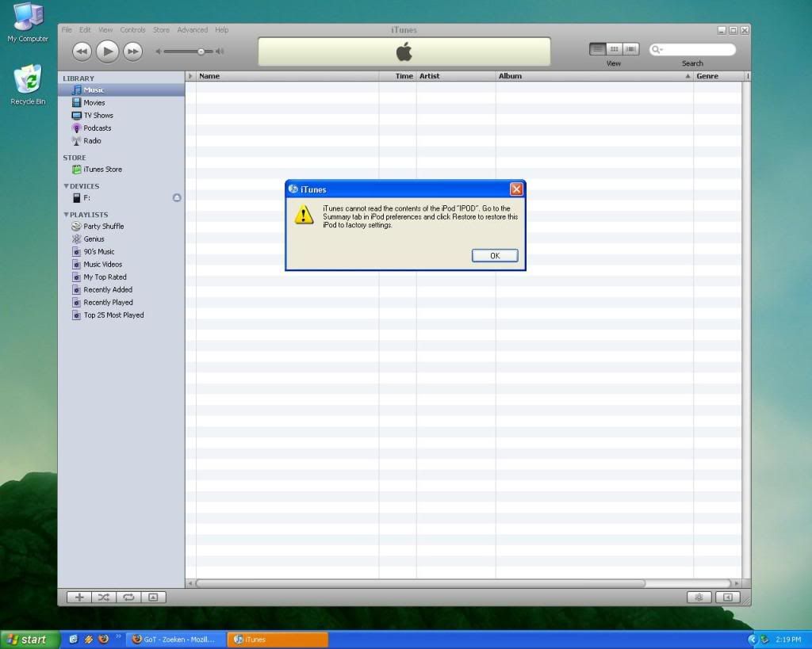
Task: Open the Advanced menu
Action: (x=192, y=30)
